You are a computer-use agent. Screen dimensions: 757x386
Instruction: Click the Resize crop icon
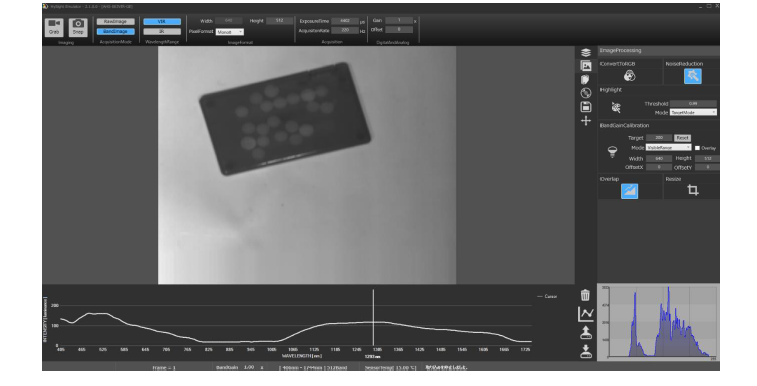pyautogui.click(x=693, y=190)
